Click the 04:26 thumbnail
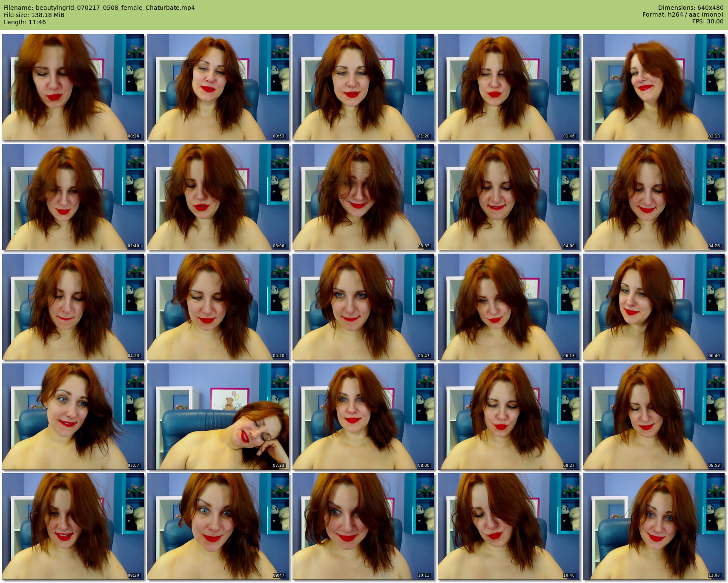The height and width of the screenshot is (583, 728). coord(653,197)
